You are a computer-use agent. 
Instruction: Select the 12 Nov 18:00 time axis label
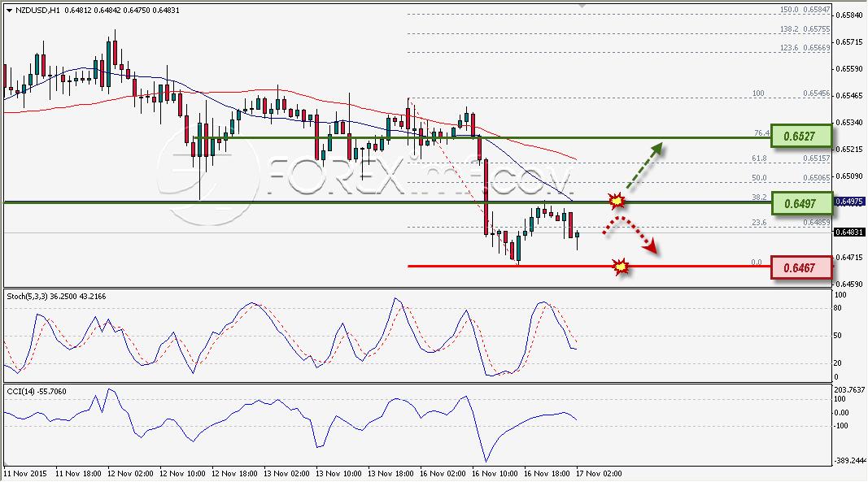click(234, 474)
